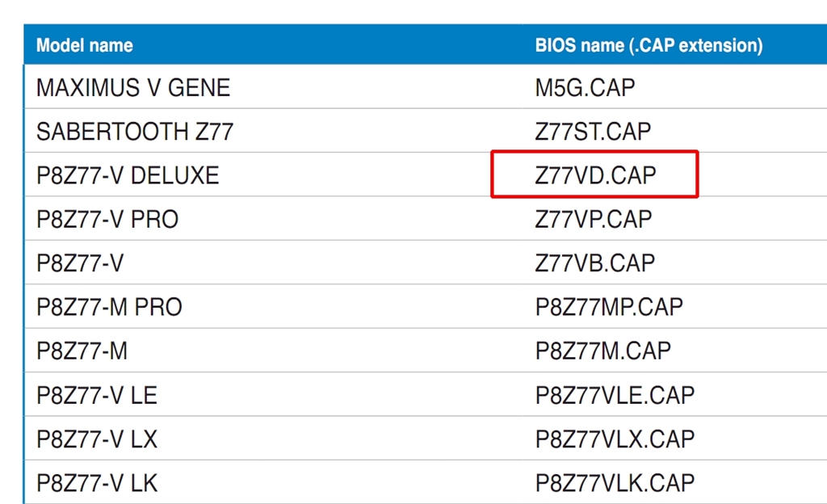This screenshot has width=827, height=504.
Task: Click the Z77VB.CAP BIOS name
Action: (594, 262)
